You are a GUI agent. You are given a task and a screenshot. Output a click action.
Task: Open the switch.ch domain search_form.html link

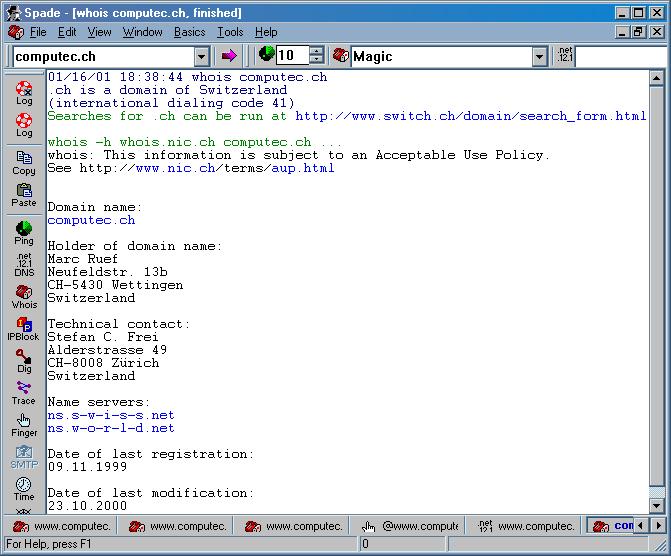click(471, 116)
